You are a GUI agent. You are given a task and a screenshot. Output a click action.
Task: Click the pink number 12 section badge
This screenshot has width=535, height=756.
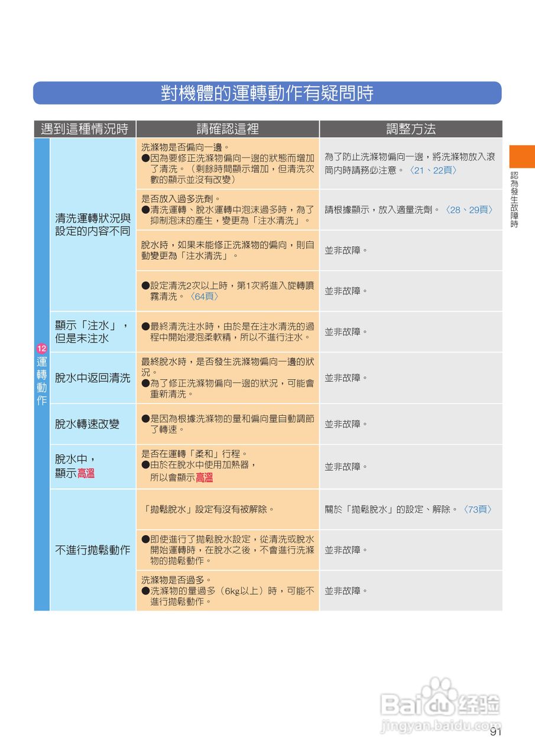[41, 348]
